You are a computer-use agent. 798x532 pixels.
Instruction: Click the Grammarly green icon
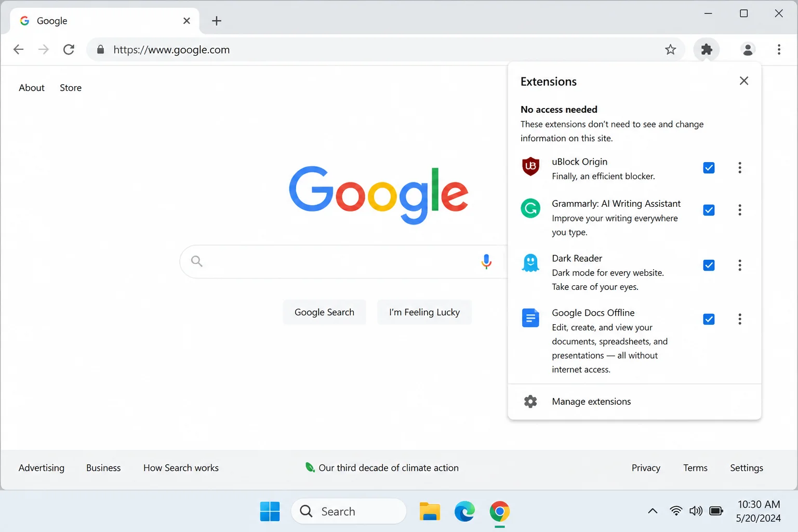530,208
